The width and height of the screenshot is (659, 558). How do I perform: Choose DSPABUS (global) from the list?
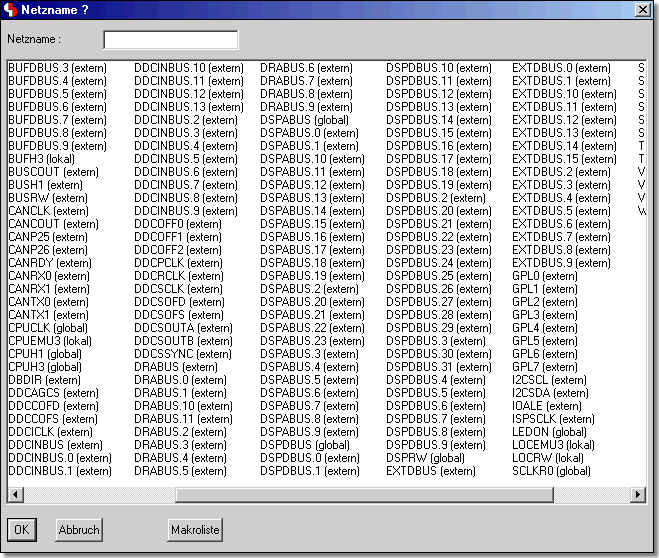pyautogui.click(x=305, y=120)
